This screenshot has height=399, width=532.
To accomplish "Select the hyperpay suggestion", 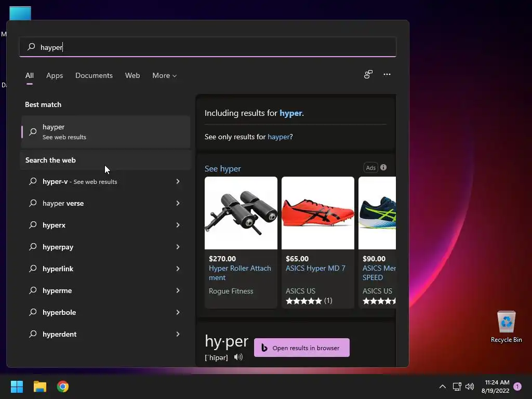I will click(105, 247).
